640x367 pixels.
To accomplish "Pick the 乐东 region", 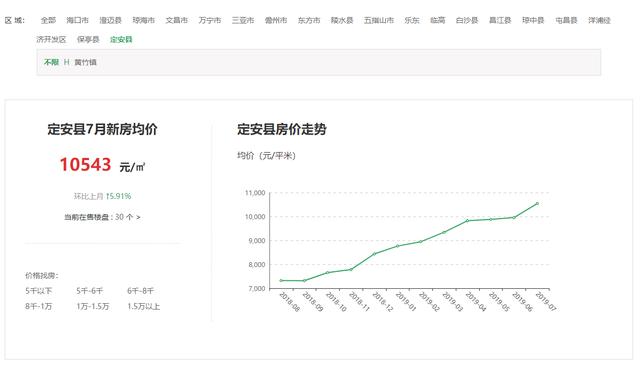I will point(412,20).
